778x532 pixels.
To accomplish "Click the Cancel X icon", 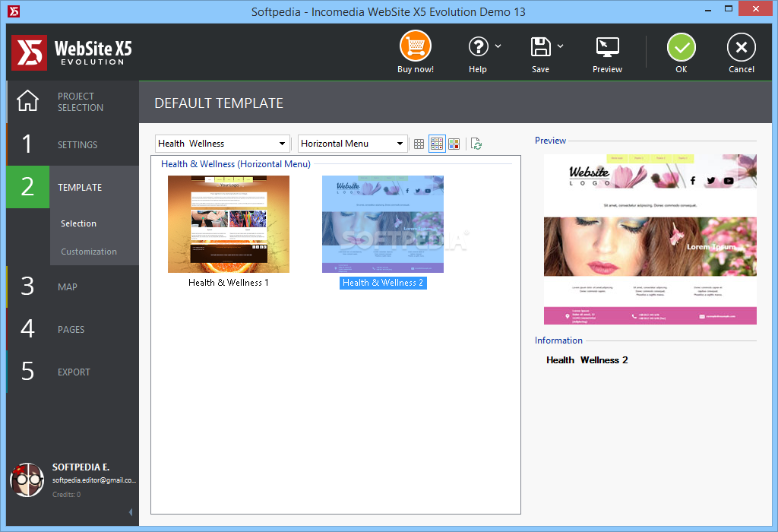I will 742,47.
